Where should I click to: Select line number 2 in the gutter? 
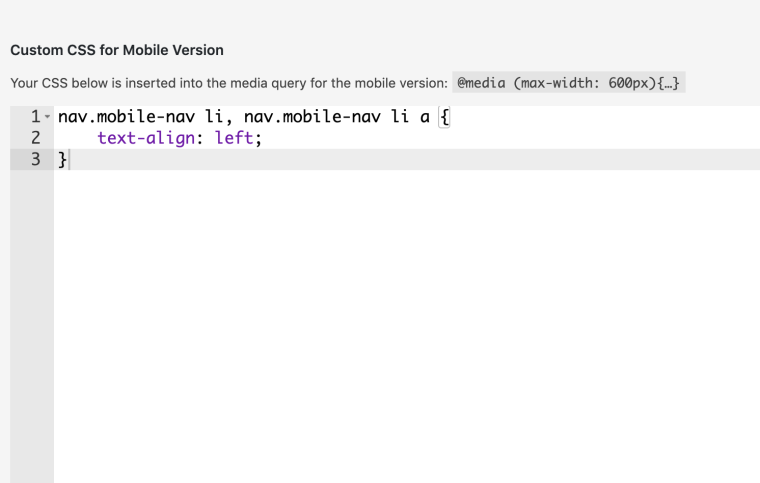click(35, 139)
